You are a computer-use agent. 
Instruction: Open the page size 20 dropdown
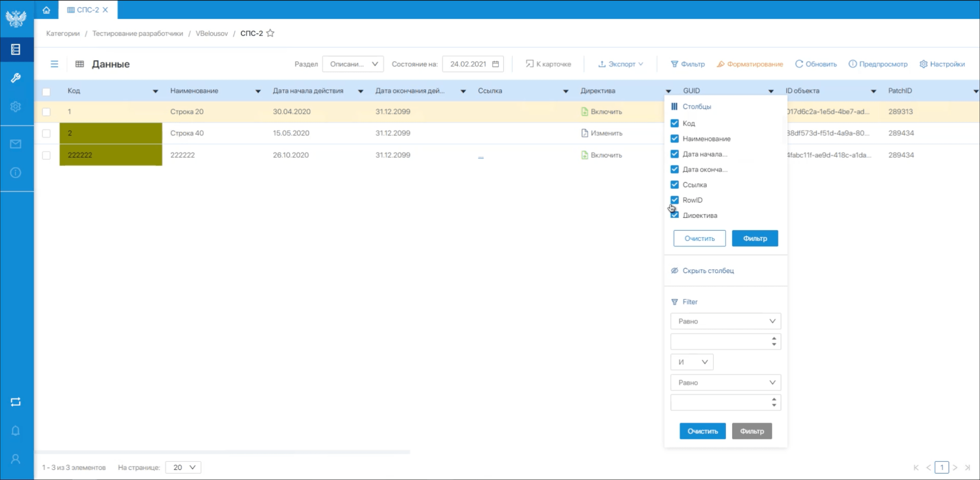point(184,467)
